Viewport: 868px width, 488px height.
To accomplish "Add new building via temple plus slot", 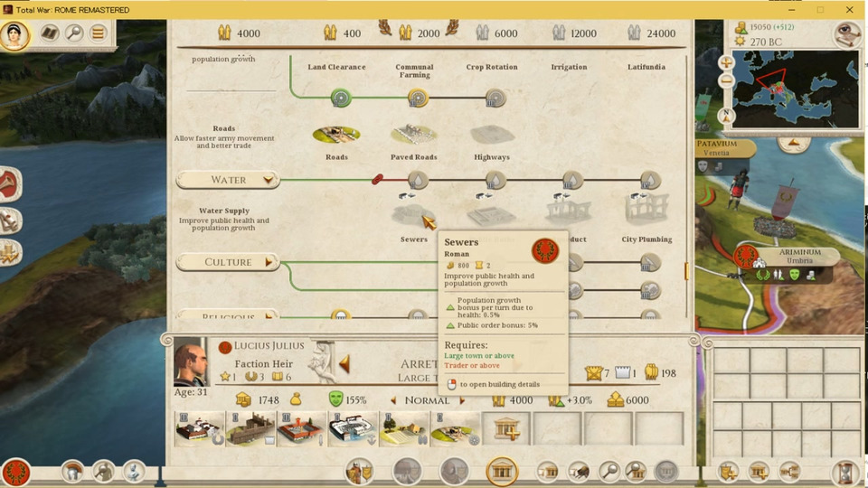I will pyautogui.click(x=506, y=428).
